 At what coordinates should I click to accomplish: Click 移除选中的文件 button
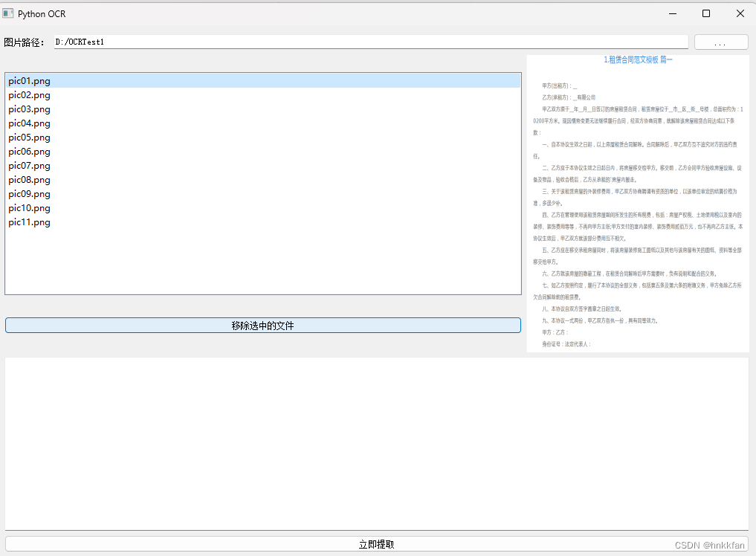point(262,326)
